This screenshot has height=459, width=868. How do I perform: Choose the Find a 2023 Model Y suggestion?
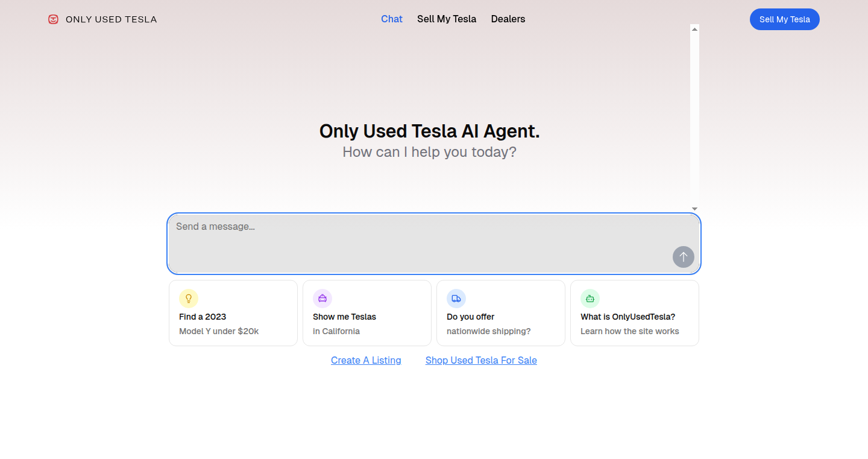click(233, 313)
